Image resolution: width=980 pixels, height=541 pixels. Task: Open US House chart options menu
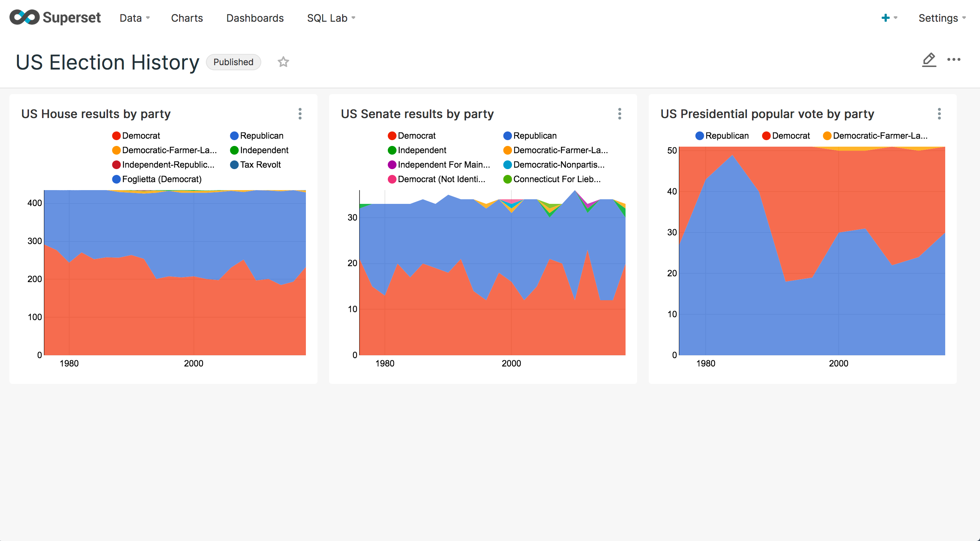300,114
